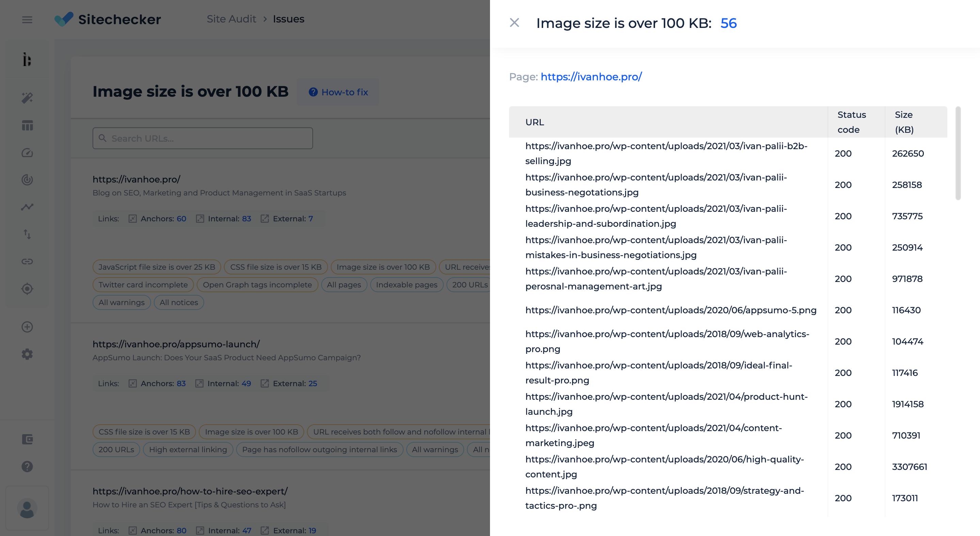Open https://ivanhoe.pro/ result in issues list
Viewport: 980px width, 536px height.
[136, 179]
